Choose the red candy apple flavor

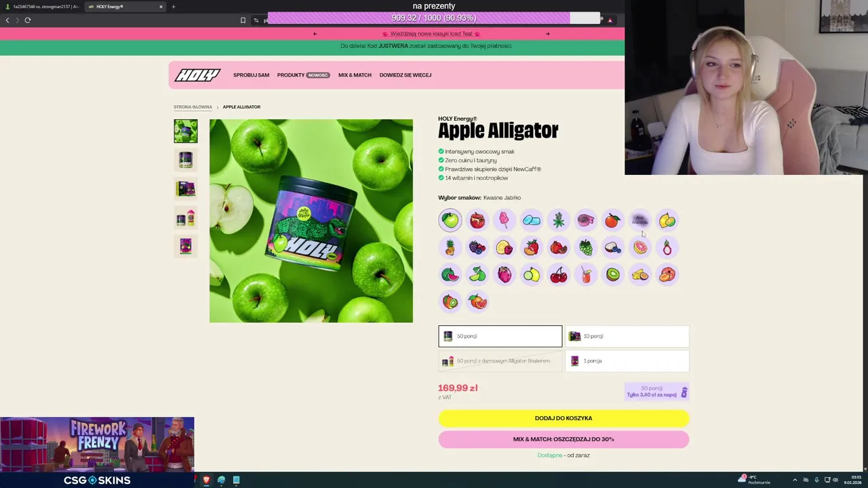477,220
